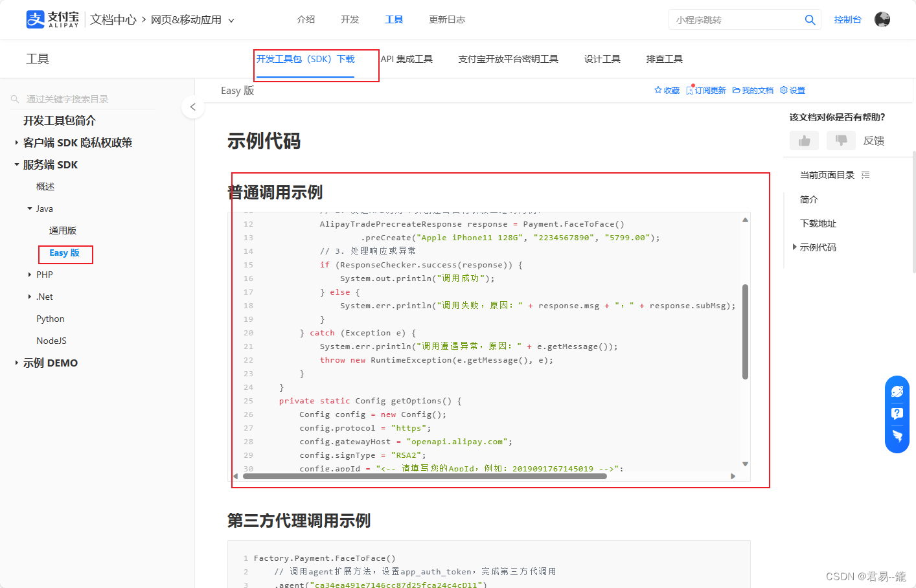The width and height of the screenshot is (916, 588).
Task: Expand 示例代码 in page contents
Action: tap(795, 247)
